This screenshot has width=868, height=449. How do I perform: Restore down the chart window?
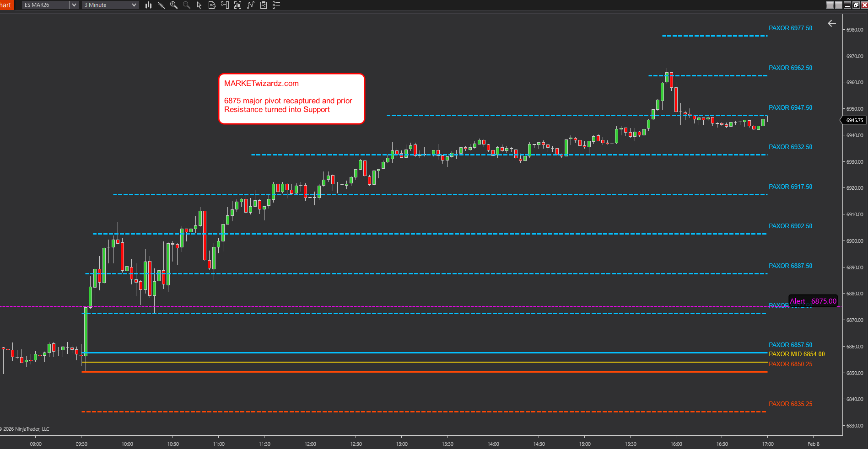[x=856, y=5]
